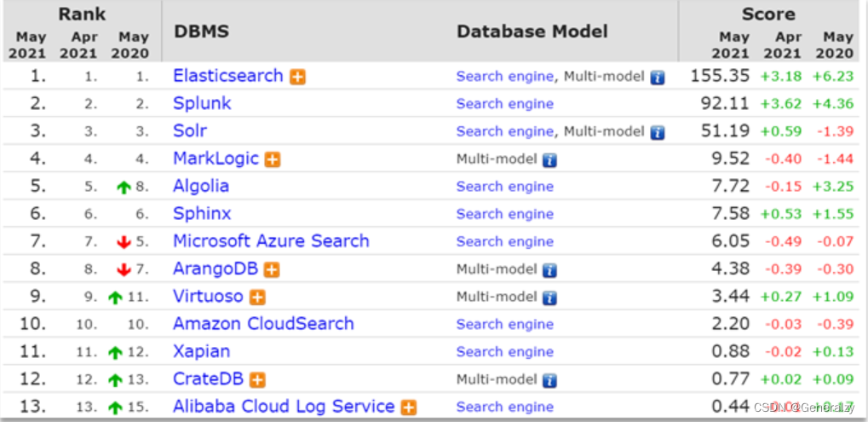Viewport: 868px width, 422px height.
Task: Open the Xapian DBMS link
Action: click(202, 351)
